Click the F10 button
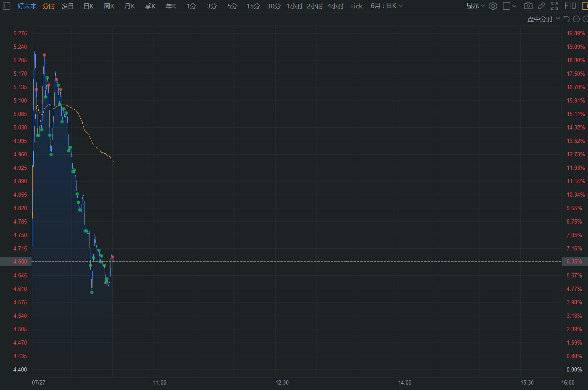Screen dimensions: 588x390 coord(570,6)
